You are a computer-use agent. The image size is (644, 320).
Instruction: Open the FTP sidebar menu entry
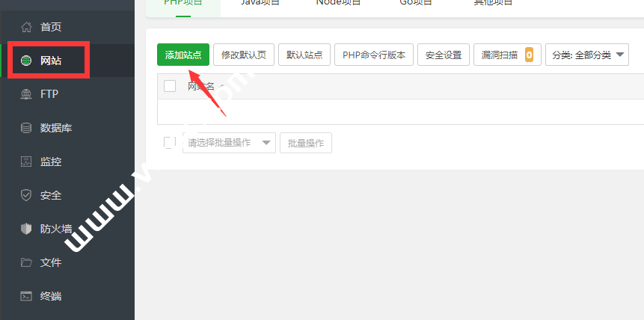point(67,94)
